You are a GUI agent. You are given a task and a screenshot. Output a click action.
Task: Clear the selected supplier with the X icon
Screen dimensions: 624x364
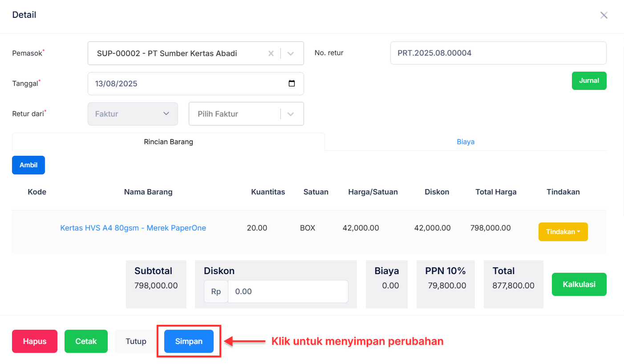(271, 53)
